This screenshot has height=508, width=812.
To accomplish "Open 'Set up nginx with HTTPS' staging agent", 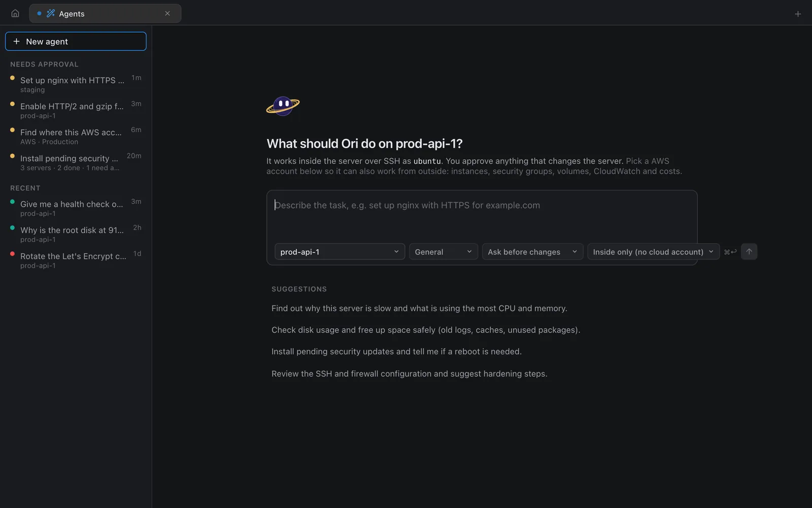I will [76, 84].
